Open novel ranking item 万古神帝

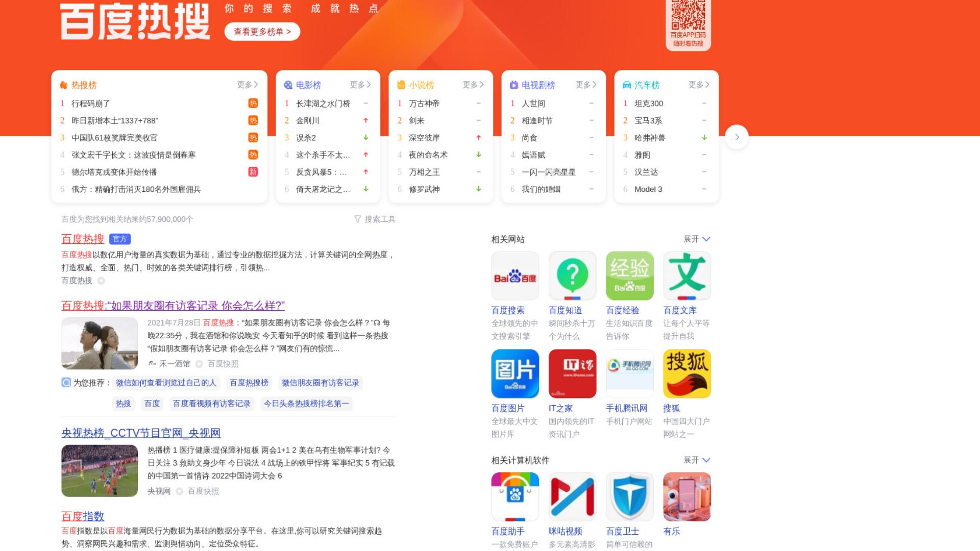pyautogui.click(x=424, y=104)
